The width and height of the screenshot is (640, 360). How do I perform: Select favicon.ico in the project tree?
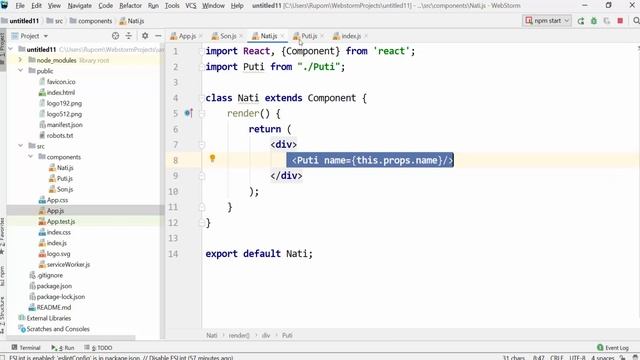click(x=61, y=82)
